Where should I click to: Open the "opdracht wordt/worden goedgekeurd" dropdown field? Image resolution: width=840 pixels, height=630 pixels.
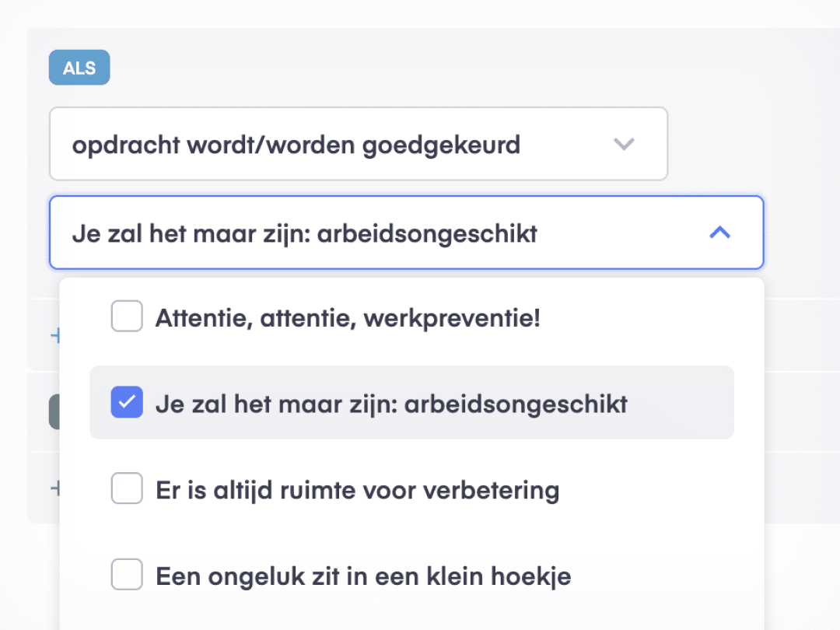tap(358, 144)
